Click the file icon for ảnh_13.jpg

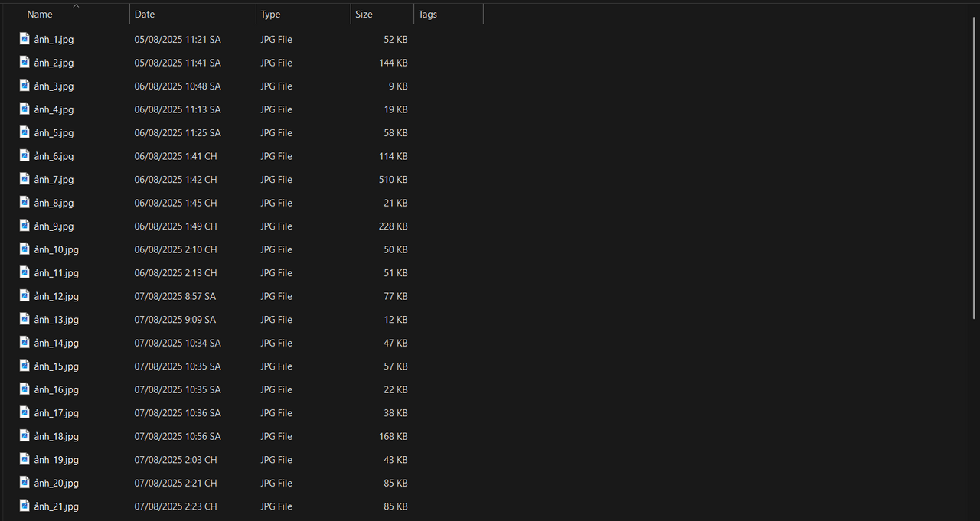[24, 319]
